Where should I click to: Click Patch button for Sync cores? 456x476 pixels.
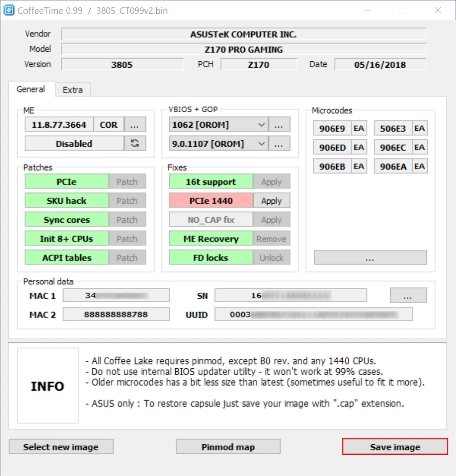[127, 219]
